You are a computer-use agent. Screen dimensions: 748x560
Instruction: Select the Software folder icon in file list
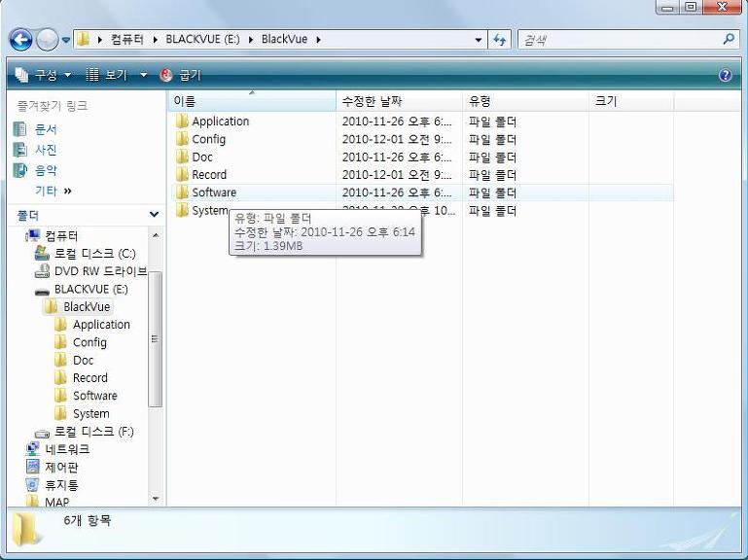click(182, 192)
